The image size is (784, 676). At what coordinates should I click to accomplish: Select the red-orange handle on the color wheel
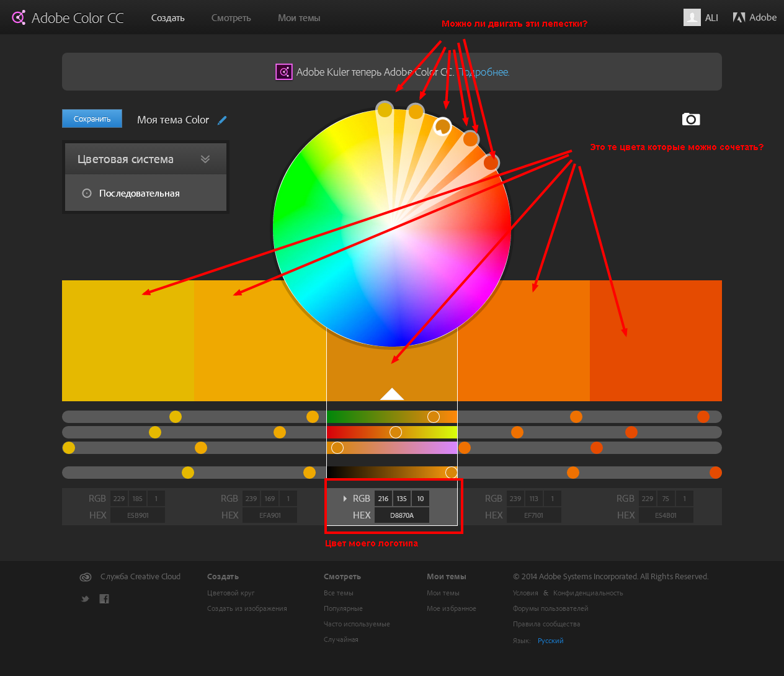pos(491,162)
